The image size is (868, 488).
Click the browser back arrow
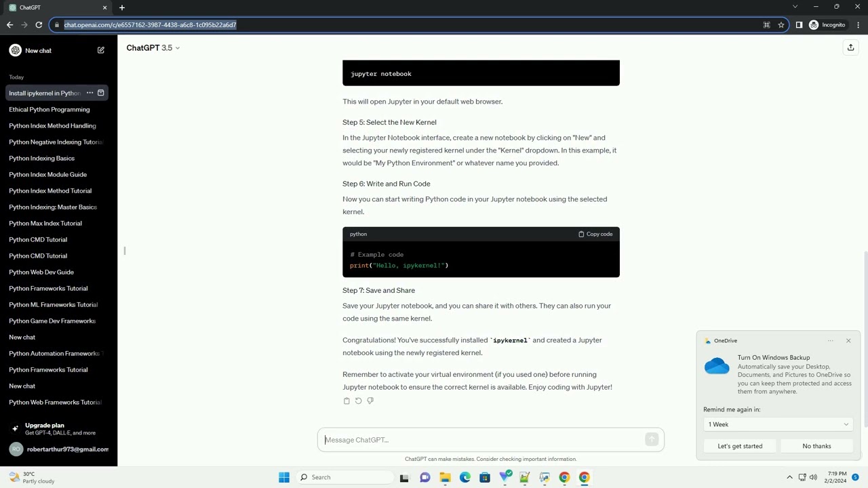[9, 25]
